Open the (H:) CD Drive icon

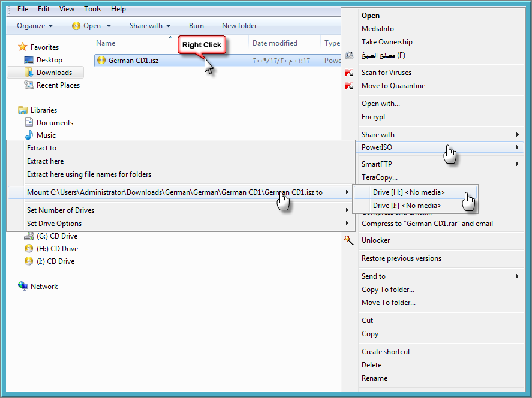coord(29,249)
